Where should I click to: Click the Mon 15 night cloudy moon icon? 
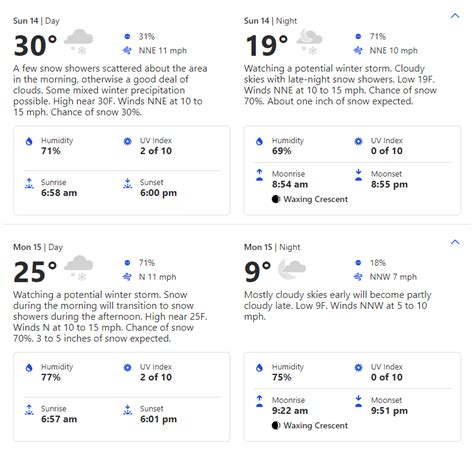[x=292, y=269]
